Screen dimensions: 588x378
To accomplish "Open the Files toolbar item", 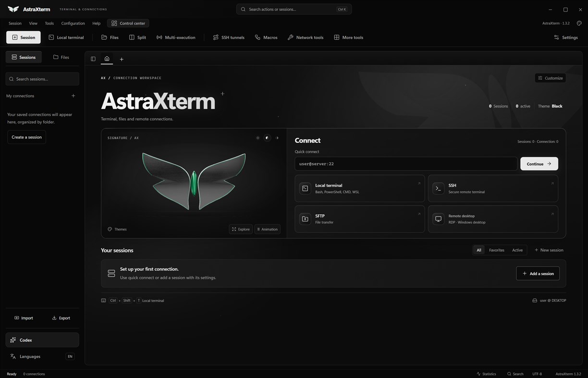I will coord(110,37).
